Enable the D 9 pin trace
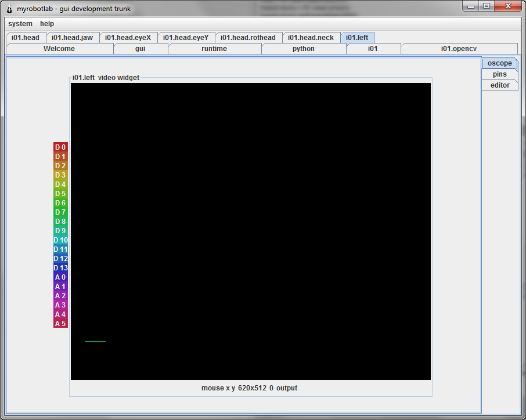Screen dimensions: 526x420 click(60, 231)
